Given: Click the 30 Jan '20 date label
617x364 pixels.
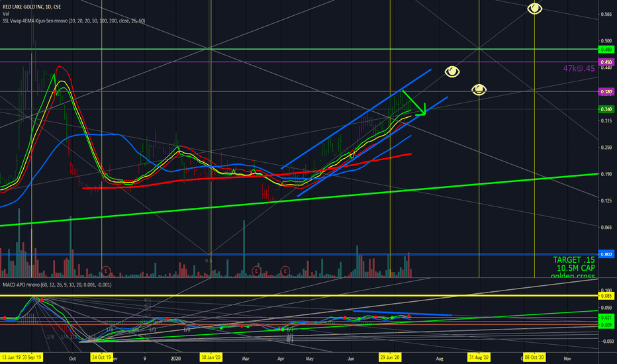Looking at the screenshot, I should click(211, 357).
